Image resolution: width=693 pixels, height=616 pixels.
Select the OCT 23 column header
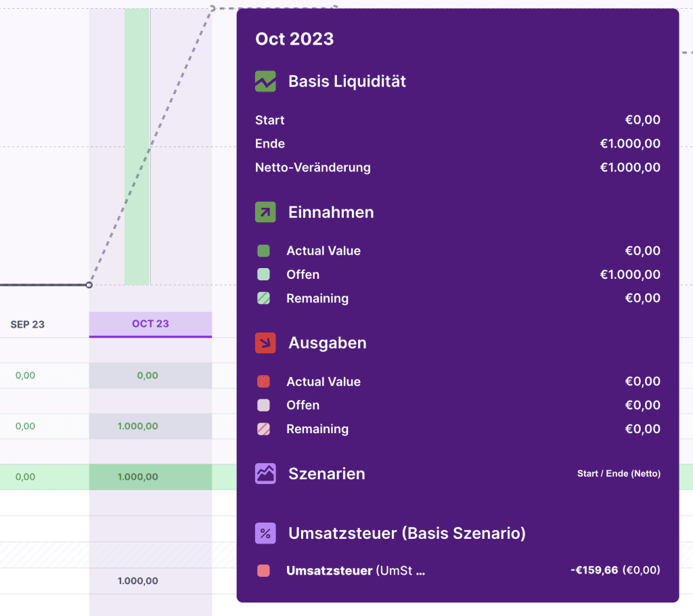tap(150, 324)
